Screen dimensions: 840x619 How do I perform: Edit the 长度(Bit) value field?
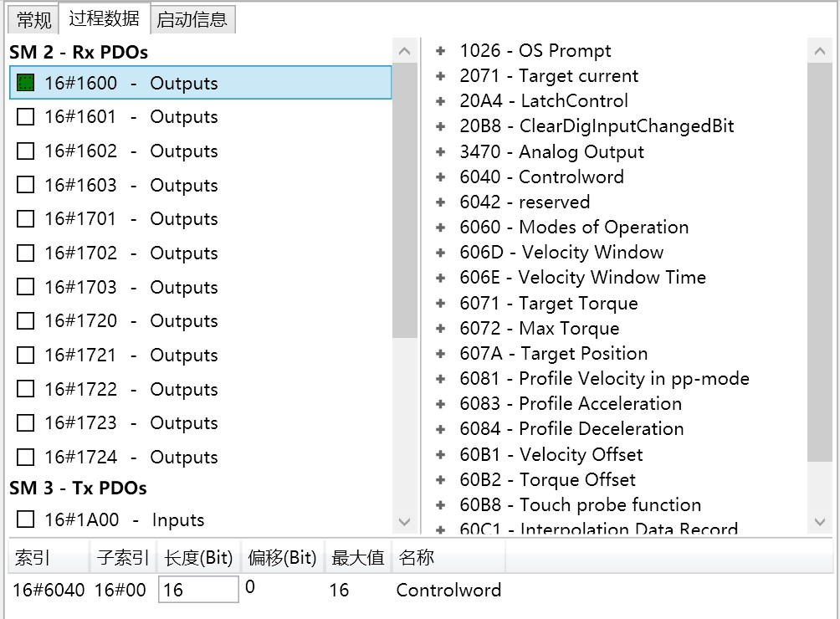tap(198, 590)
